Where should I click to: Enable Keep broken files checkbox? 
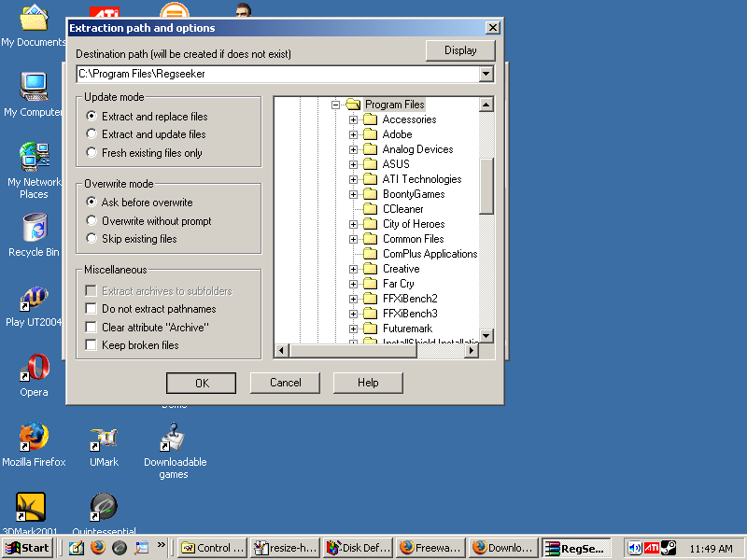tap(92, 345)
